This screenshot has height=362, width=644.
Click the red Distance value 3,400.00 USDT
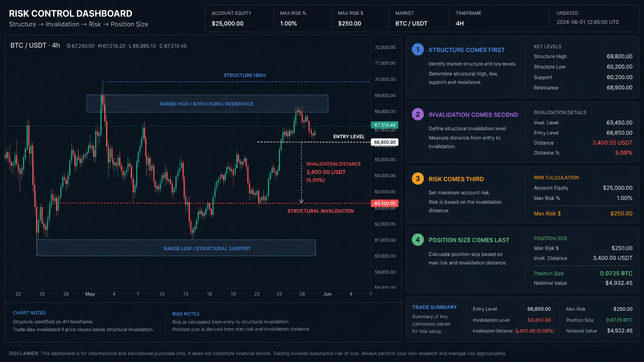[x=612, y=143]
